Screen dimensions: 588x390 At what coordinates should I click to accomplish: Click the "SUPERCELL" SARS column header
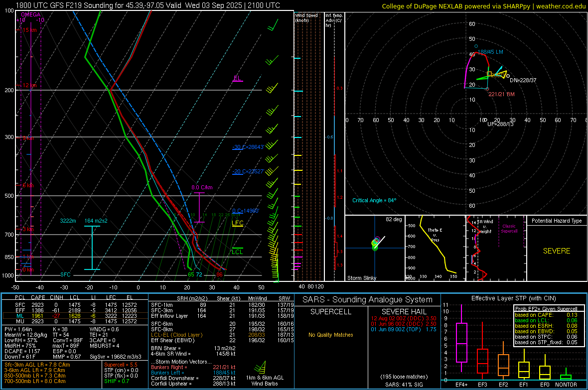[331, 312]
